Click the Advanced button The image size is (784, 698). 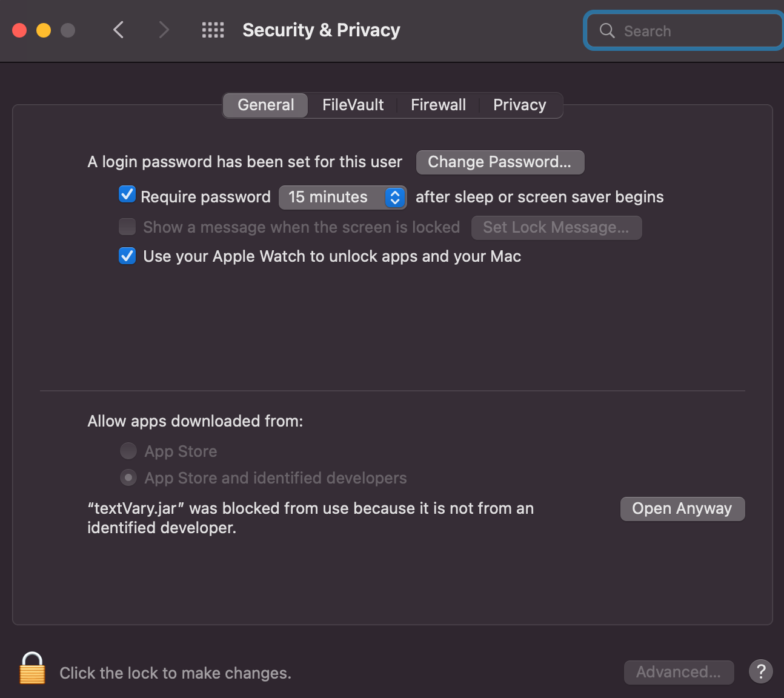[x=679, y=672]
